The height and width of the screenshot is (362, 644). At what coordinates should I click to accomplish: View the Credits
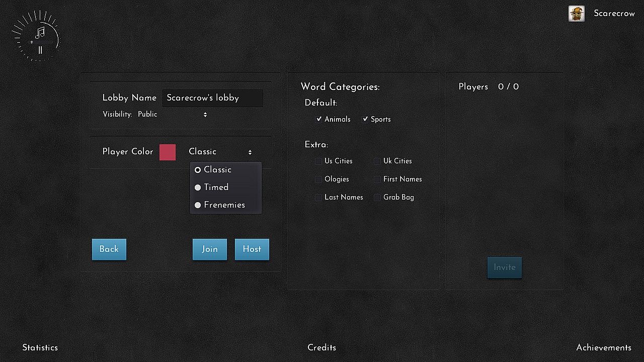click(322, 348)
